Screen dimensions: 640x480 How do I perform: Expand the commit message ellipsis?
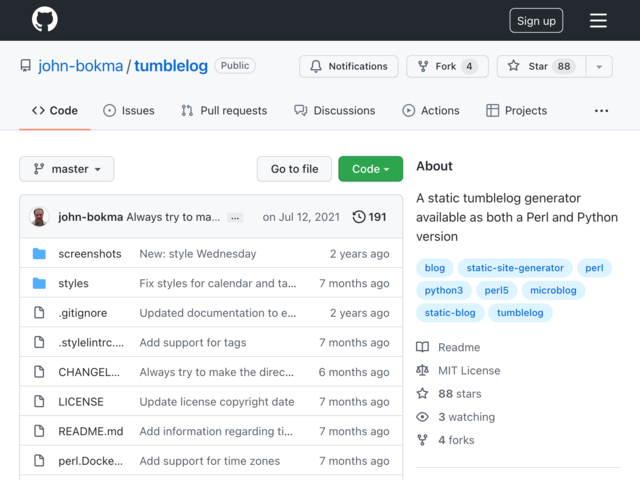coord(235,218)
